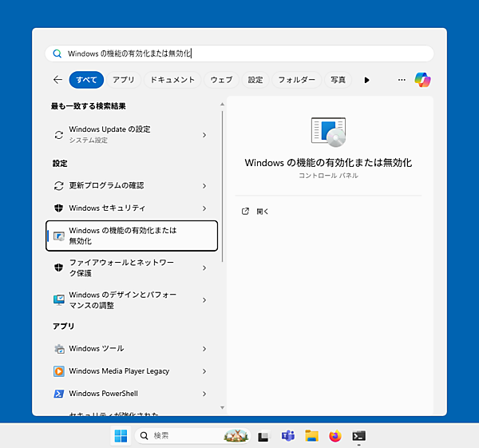Switch to the 写真 filter tab
This screenshot has height=448, width=479.
(338, 80)
